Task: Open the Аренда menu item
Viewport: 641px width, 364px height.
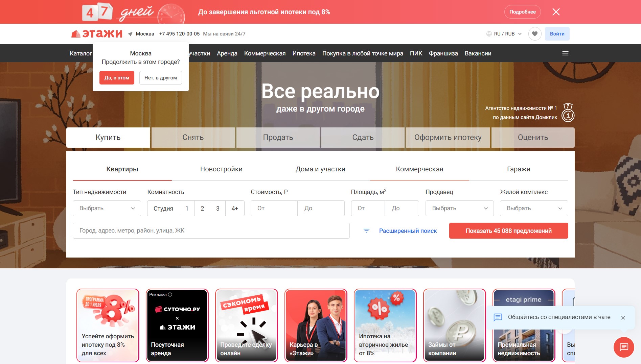Action: click(227, 53)
